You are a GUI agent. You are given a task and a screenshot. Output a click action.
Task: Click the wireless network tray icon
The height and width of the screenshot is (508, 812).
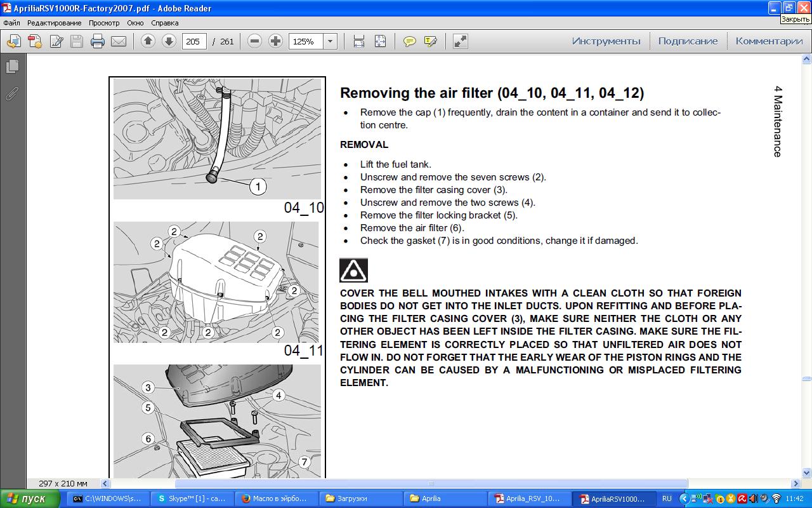coord(776,499)
